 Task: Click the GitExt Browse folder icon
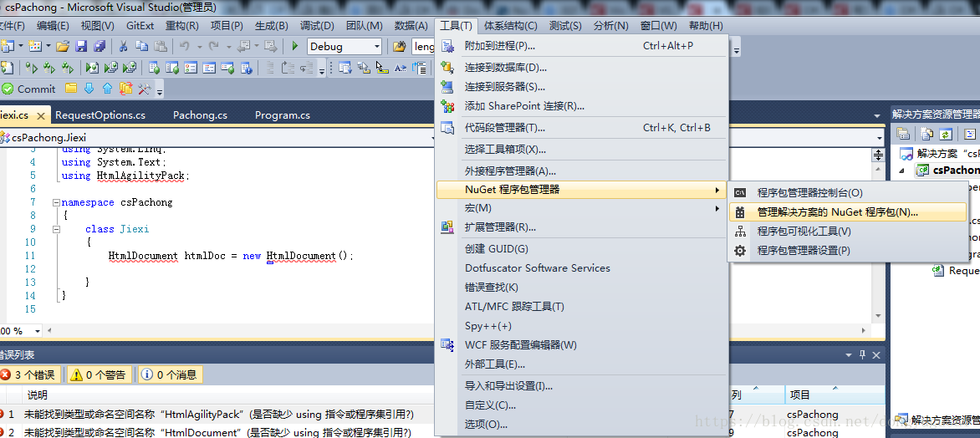click(x=71, y=89)
